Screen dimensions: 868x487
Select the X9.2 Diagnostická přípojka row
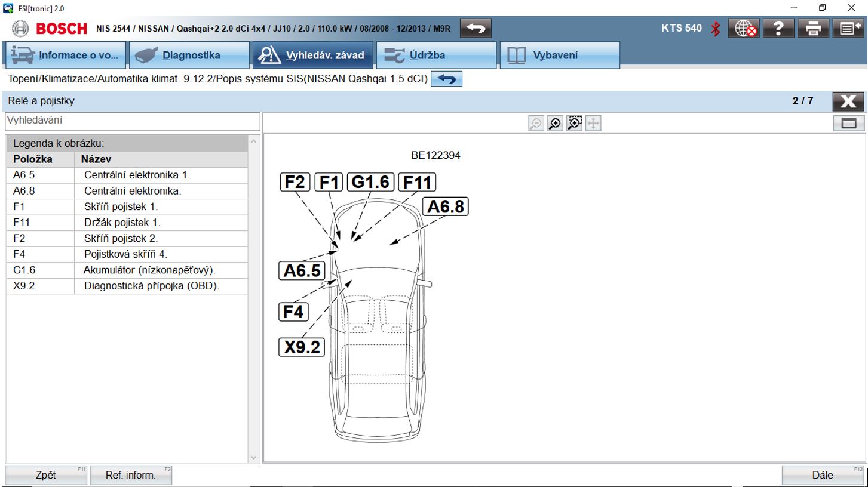click(127, 286)
